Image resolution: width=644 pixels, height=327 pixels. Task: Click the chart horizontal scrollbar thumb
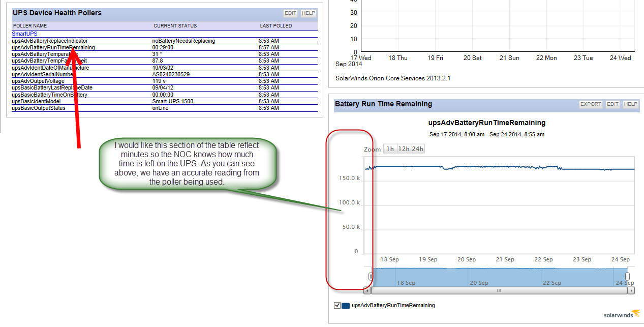point(499,291)
